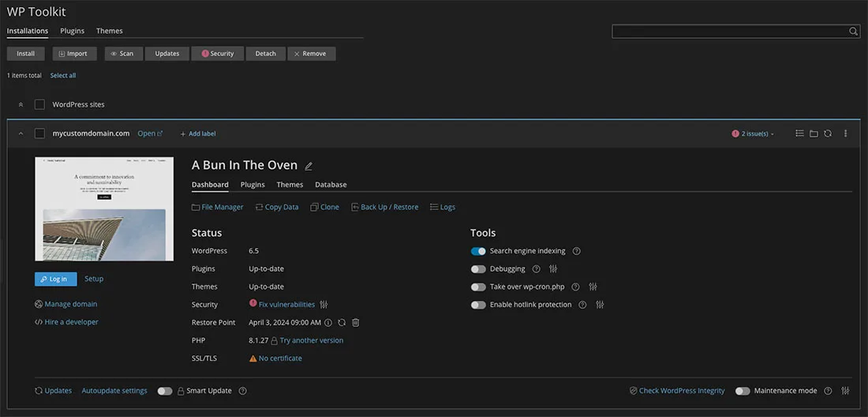Click the pencil icon to rename site title
This screenshot has width=868, height=417.
click(x=309, y=166)
